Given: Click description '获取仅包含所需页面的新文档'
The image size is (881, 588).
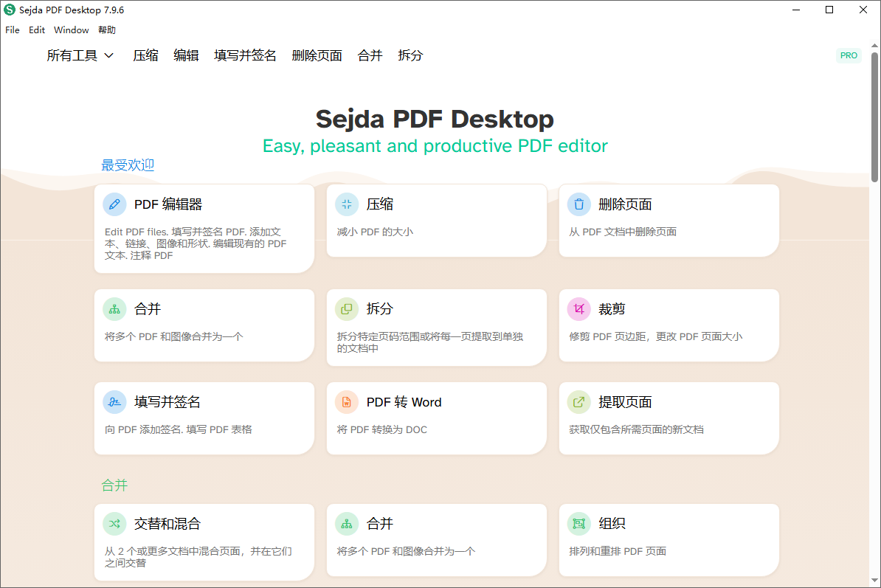Looking at the screenshot, I should pos(636,429).
